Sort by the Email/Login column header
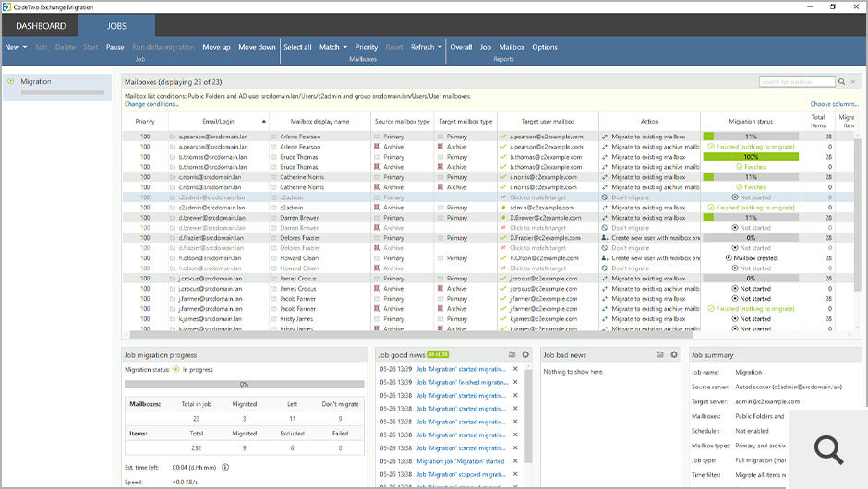868x489 pixels. pyautogui.click(x=219, y=121)
